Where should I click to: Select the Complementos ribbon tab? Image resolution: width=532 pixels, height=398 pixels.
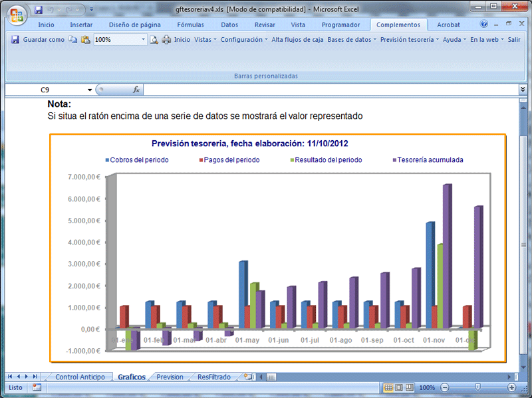pyautogui.click(x=398, y=25)
